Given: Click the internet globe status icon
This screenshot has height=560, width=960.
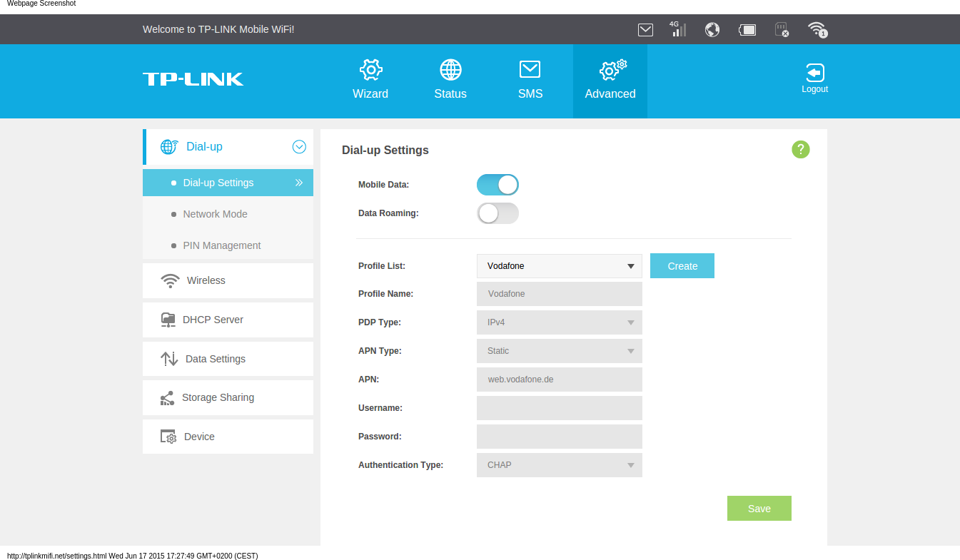Looking at the screenshot, I should click(x=712, y=29).
